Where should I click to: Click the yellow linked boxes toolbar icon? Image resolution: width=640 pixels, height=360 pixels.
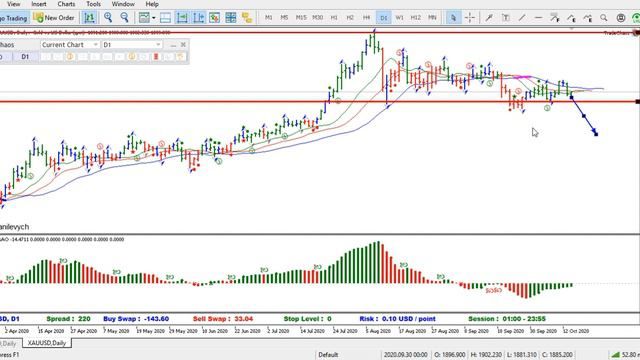pyautogui.click(x=247, y=18)
